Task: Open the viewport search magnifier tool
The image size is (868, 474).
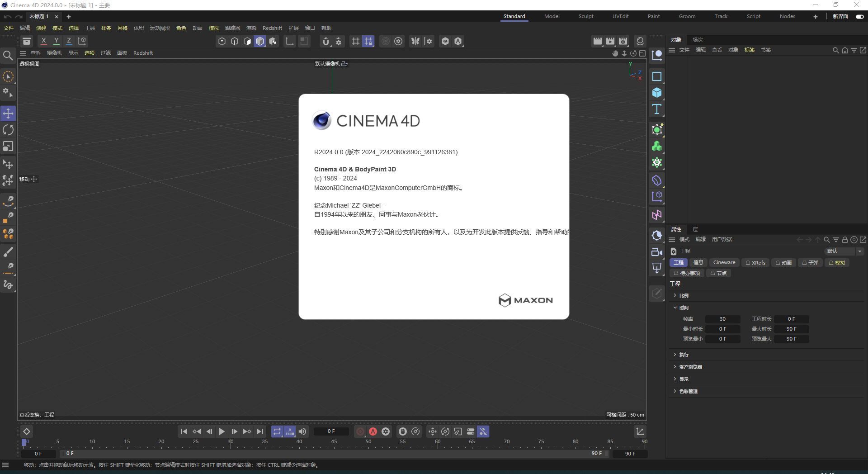Action: pos(8,55)
